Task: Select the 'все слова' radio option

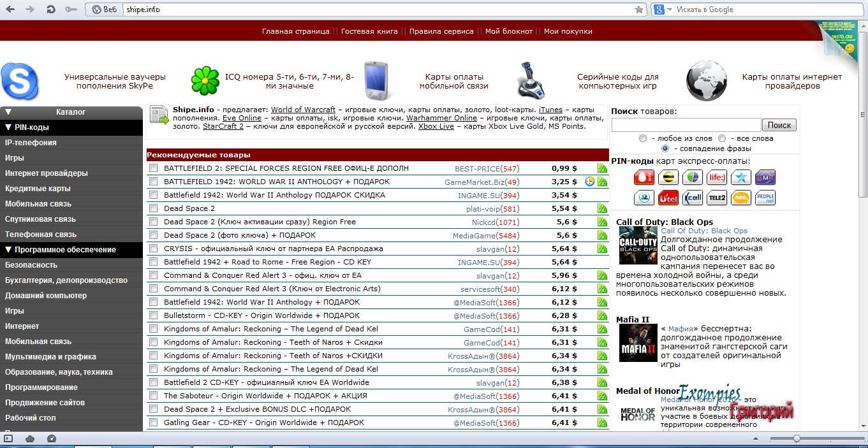Action: (x=722, y=138)
